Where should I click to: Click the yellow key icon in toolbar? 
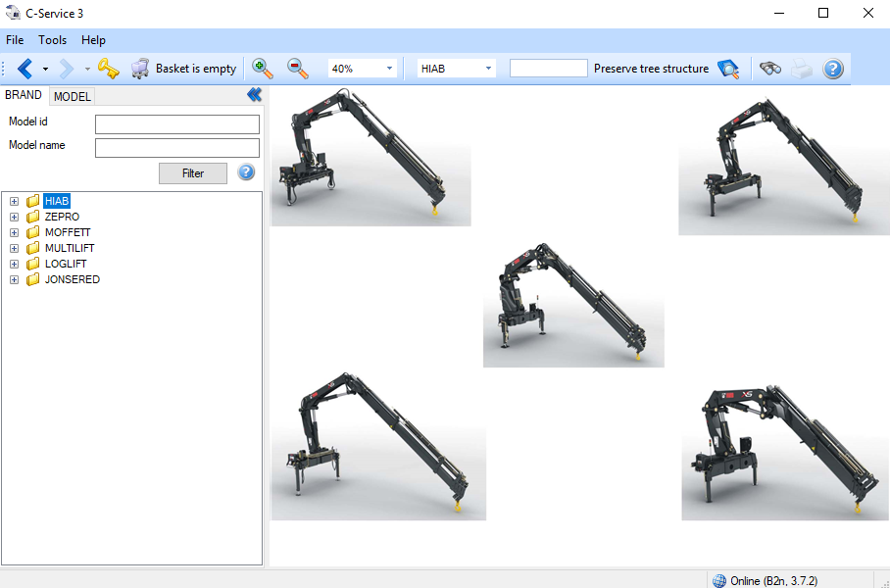(108, 69)
